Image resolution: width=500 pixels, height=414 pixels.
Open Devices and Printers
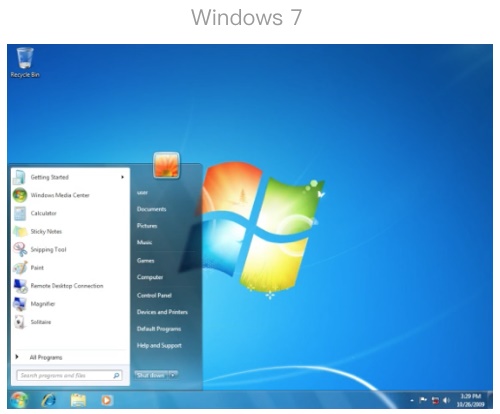tap(162, 312)
